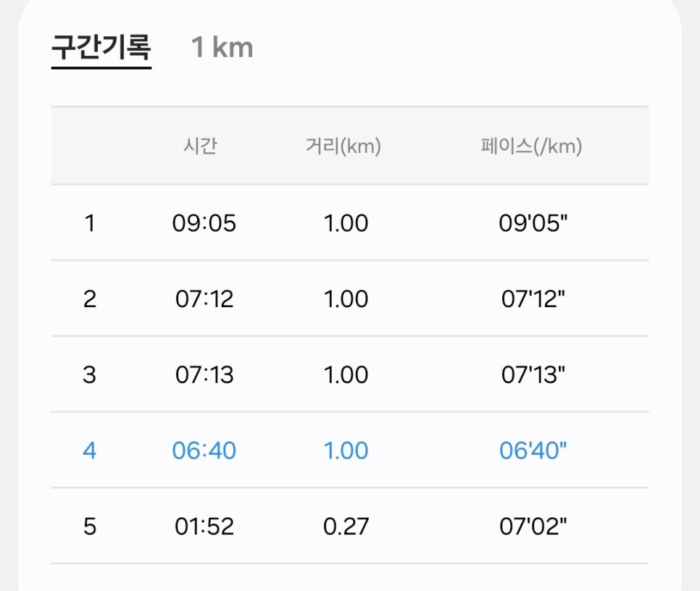Tap the blue 06'40" best pace
Viewport: 700px width, 591px height.
point(533,450)
